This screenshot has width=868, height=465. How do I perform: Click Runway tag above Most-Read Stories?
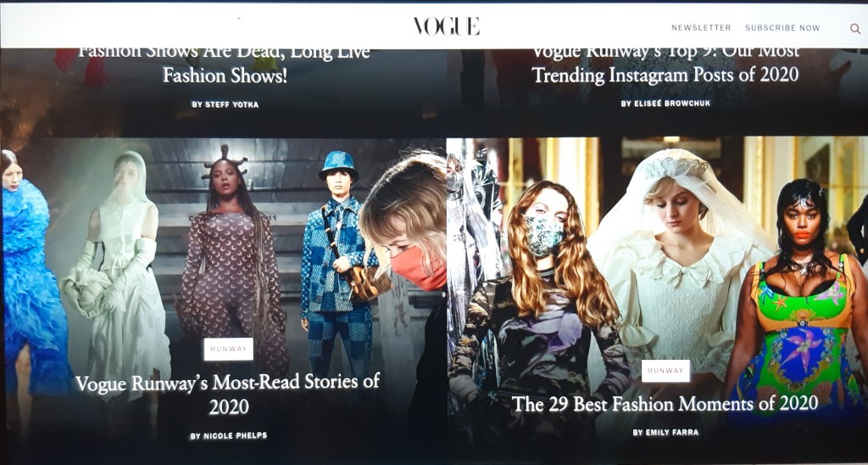point(228,349)
